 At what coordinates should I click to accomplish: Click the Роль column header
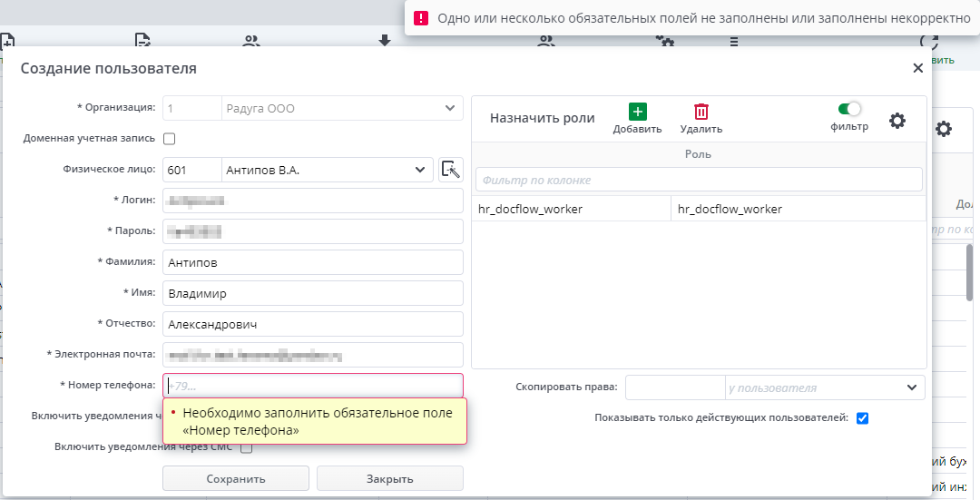[x=698, y=154]
